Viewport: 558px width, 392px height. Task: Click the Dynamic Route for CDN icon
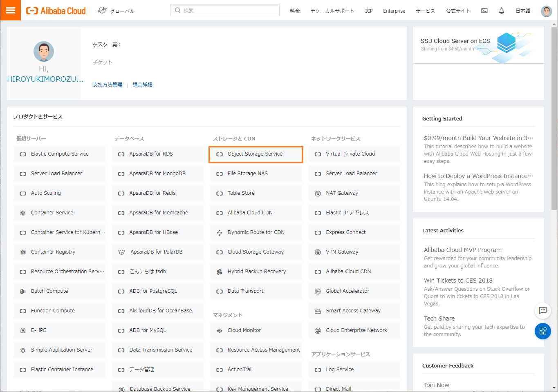(220, 232)
